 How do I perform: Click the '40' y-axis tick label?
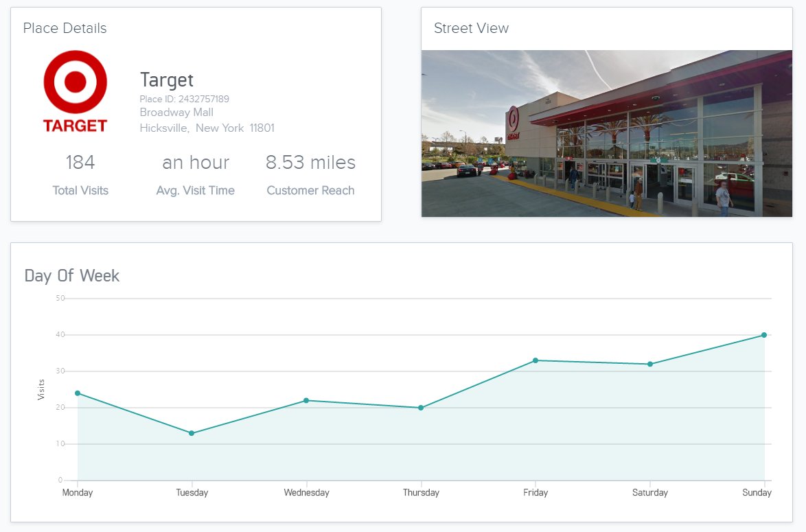coord(60,334)
